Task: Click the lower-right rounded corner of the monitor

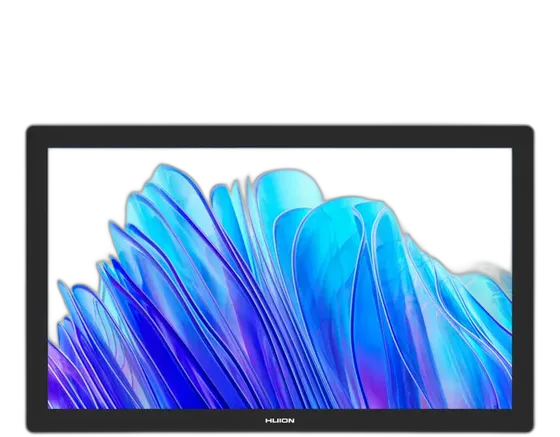Action: pyautogui.click(x=528, y=426)
